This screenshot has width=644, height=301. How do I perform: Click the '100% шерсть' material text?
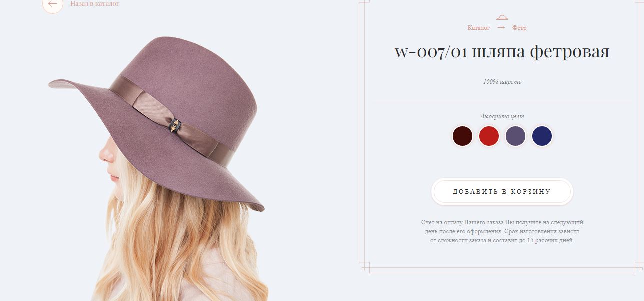pos(502,82)
